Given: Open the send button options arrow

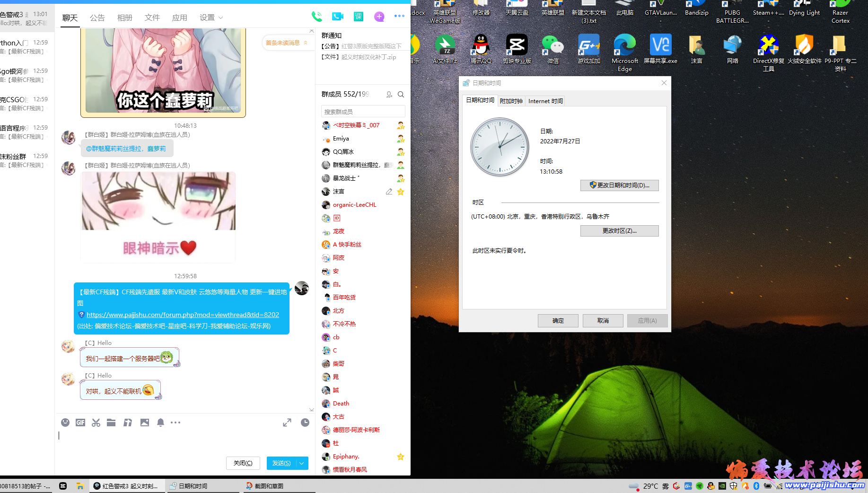Looking at the screenshot, I should point(302,463).
